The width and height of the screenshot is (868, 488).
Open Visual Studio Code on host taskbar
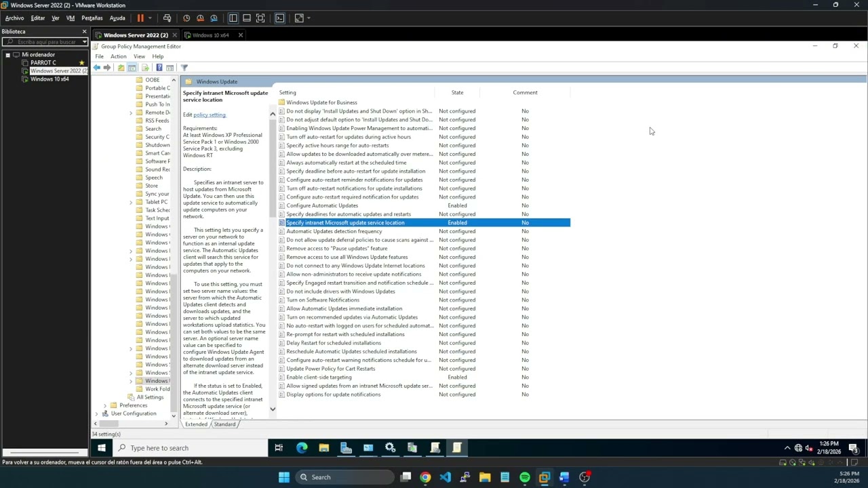(x=445, y=477)
